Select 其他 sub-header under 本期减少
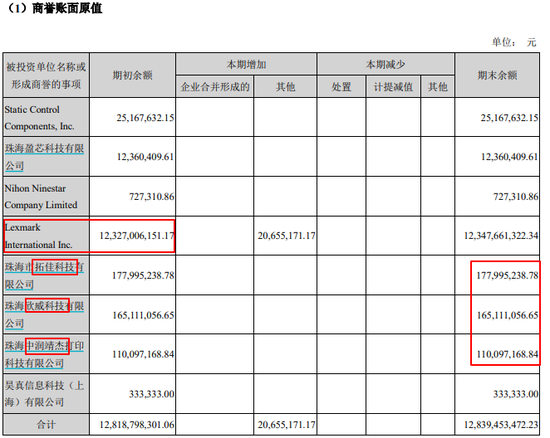550x438 pixels. click(437, 86)
